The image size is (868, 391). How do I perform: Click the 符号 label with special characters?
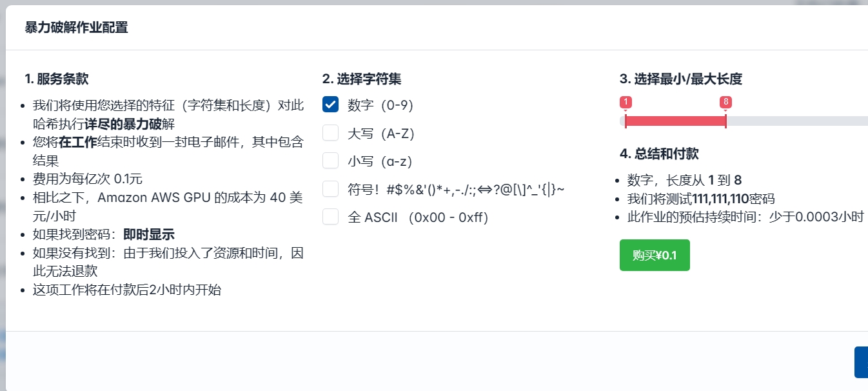tap(456, 190)
